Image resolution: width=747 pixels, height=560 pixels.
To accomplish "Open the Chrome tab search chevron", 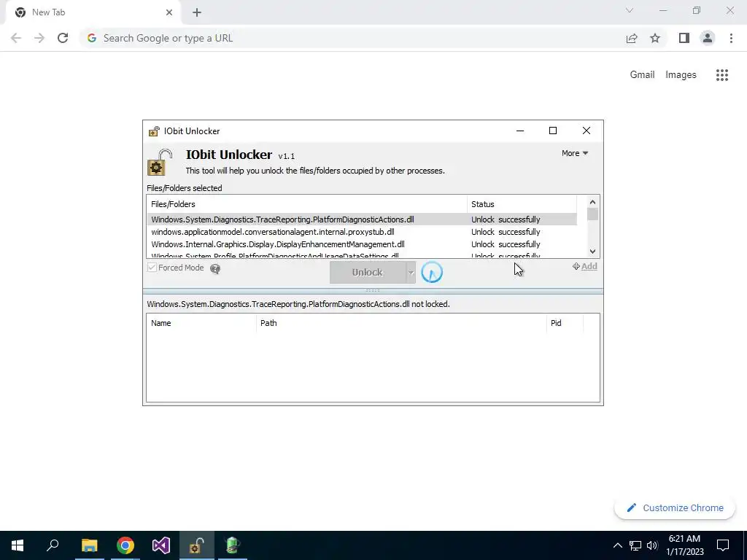I will click(630, 10).
